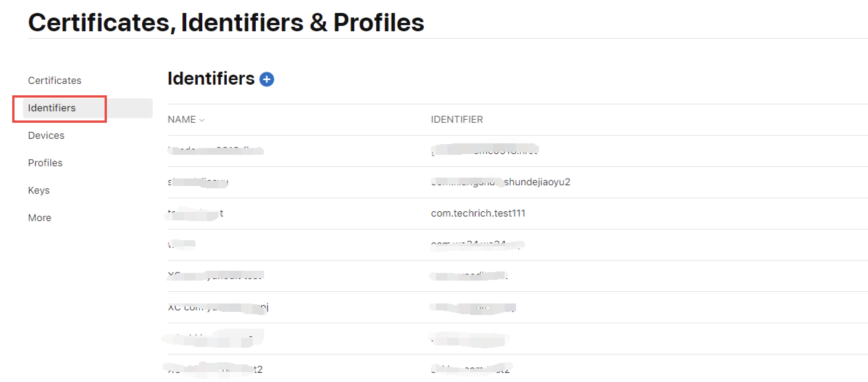Image resolution: width=868 pixels, height=382 pixels.
Task: Go to Devices in the sidebar
Action: pos(46,135)
